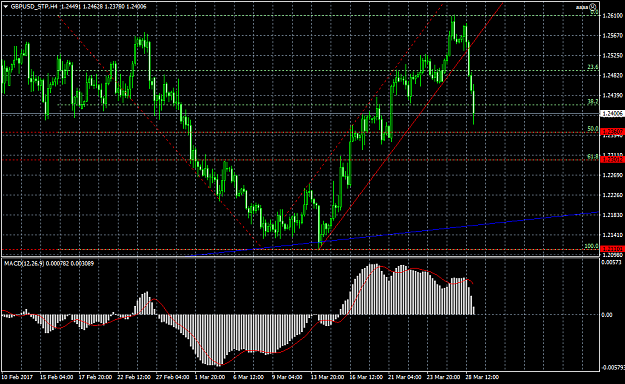Viewport: 625px width, 384px height.
Task: Click the 23.6 Fibonacci level label
Action: 593,67
